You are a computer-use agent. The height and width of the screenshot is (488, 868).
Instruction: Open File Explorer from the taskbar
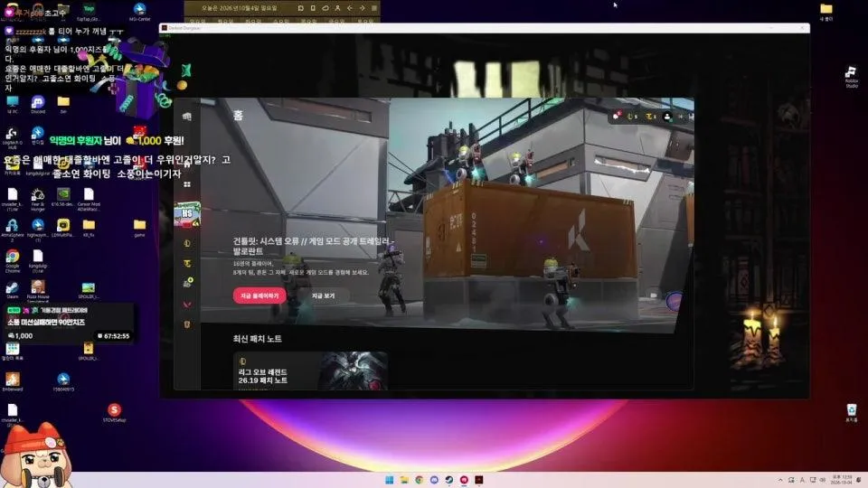click(404, 480)
